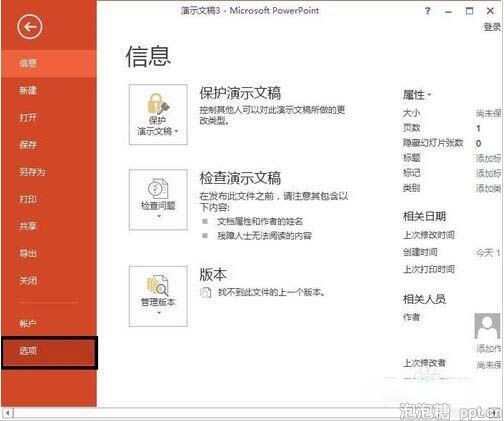The height and width of the screenshot is (421, 504).
Task: Click 保存 in the sidebar
Action: 49,145
